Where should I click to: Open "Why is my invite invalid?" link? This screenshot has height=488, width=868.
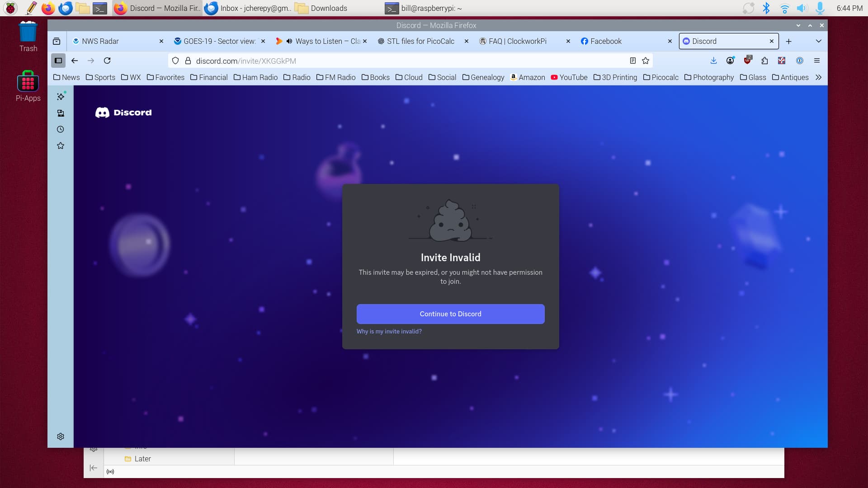pyautogui.click(x=389, y=331)
